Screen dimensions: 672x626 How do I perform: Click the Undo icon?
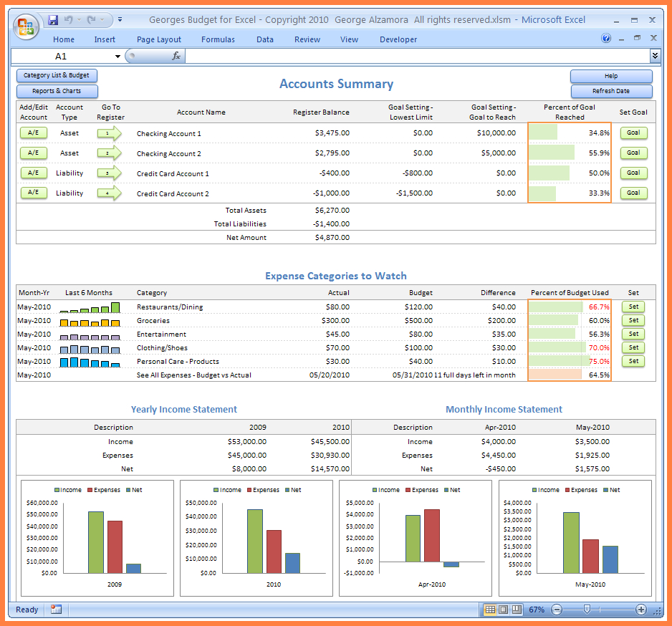(x=68, y=19)
